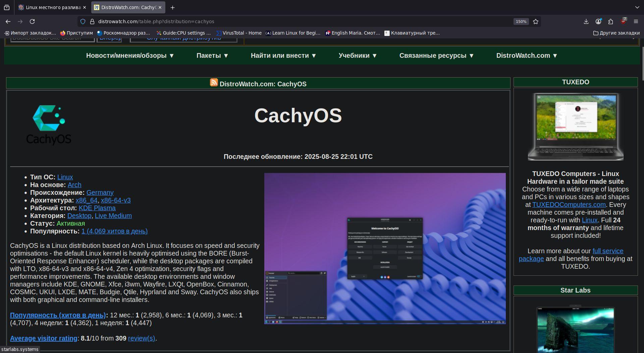
Task: Open the Firefox account icon
Action: (x=598, y=21)
